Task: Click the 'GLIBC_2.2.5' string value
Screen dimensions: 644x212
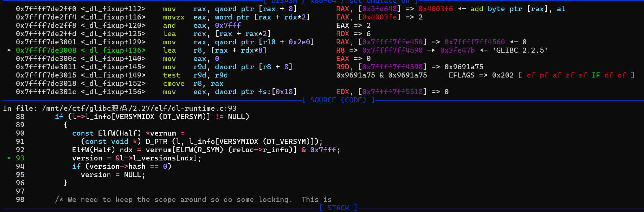Action: pos(520,50)
